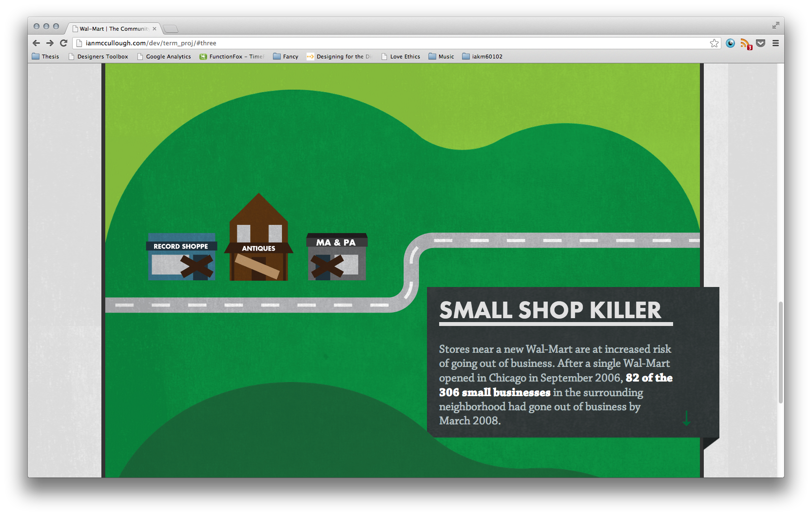This screenshot has width=812, height=516.
Task: Click the 'March 2008.' text
Action: click(470, 420)
